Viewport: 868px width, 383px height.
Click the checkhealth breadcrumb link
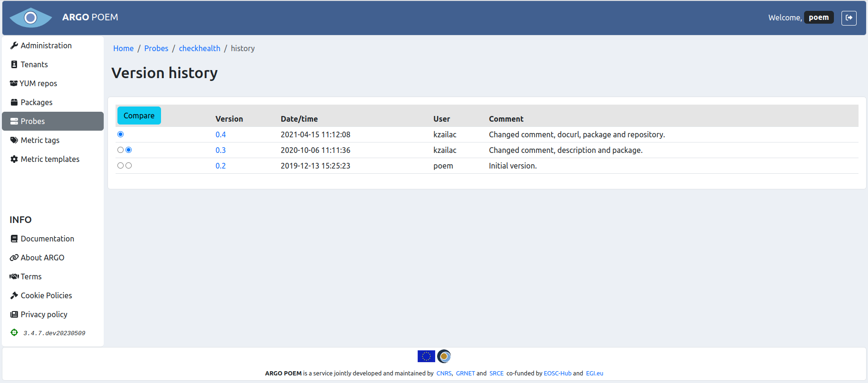click(199, 48)
